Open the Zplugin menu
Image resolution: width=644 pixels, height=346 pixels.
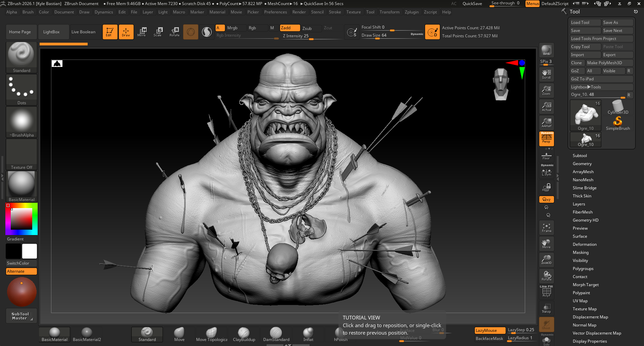[412, 12]
